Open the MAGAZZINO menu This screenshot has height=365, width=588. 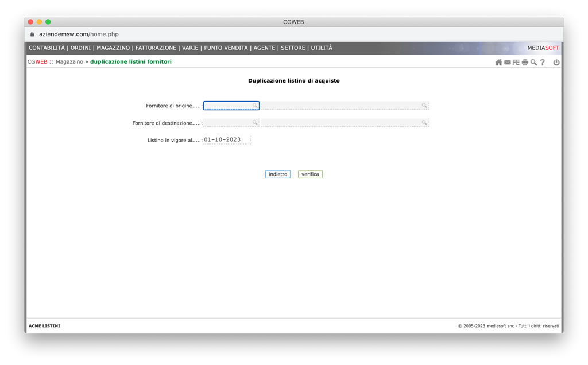pyautogui.click(x=113, y=48)
